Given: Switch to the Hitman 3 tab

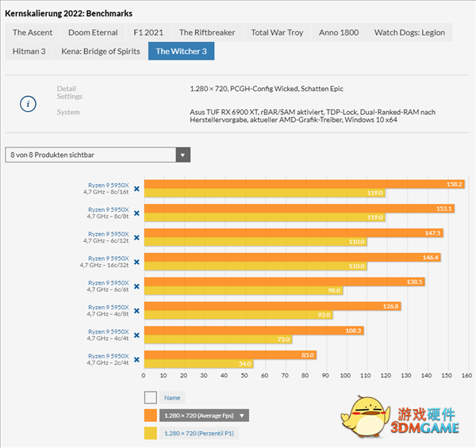Looking at the screenshot, I should [x=29, y=52].
